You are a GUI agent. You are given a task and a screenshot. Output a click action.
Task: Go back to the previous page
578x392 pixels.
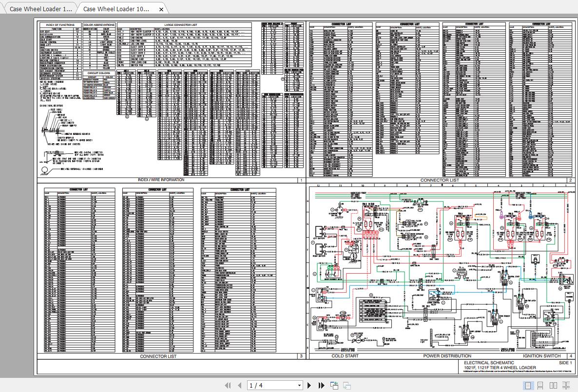[239, 385]
